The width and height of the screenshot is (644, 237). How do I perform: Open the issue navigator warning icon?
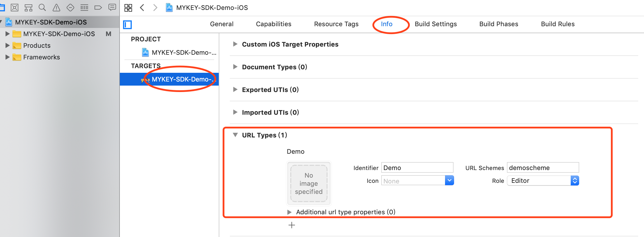[x=56, y=8]
